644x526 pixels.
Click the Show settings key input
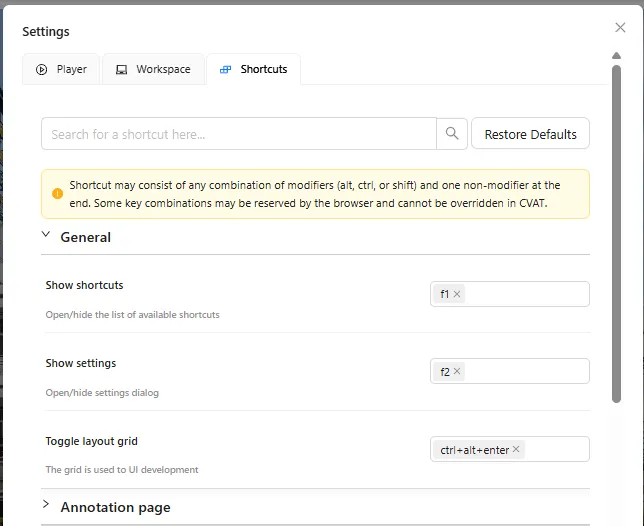[510, 371]
